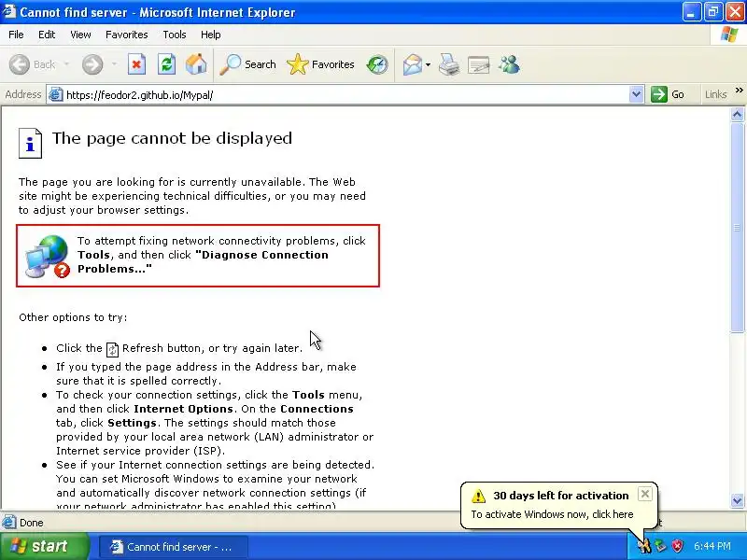The height and width of the screenshot is (560, 747).
Task: Click the 6:44 PM taskbar clock
Action: point(712,546)
